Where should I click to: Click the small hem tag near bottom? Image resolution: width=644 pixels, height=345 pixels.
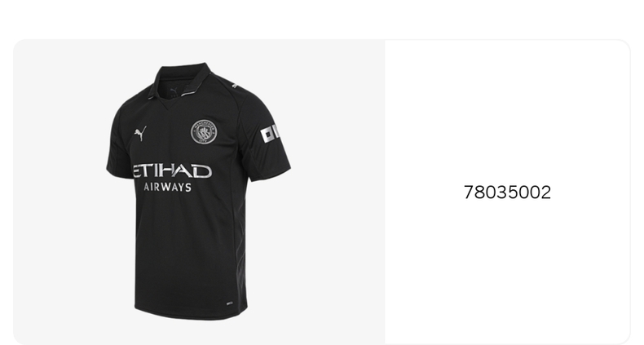click(230, 303)
